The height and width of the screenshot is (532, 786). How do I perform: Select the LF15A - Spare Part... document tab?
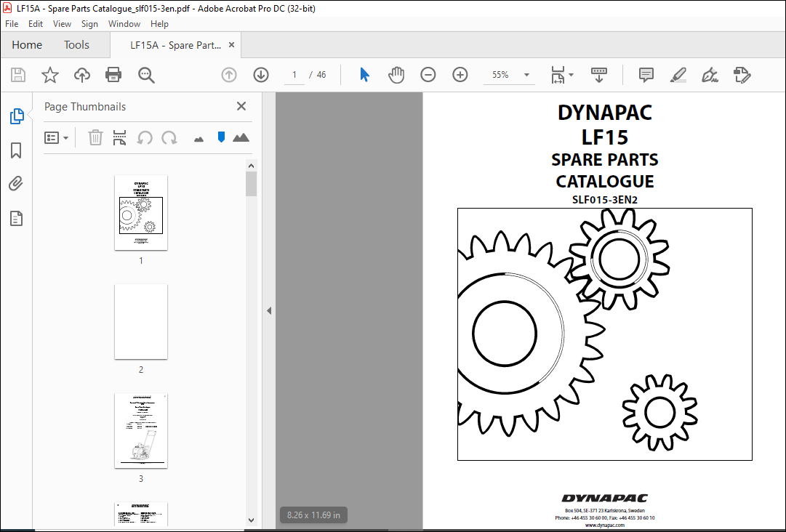[x=175, y=45]
